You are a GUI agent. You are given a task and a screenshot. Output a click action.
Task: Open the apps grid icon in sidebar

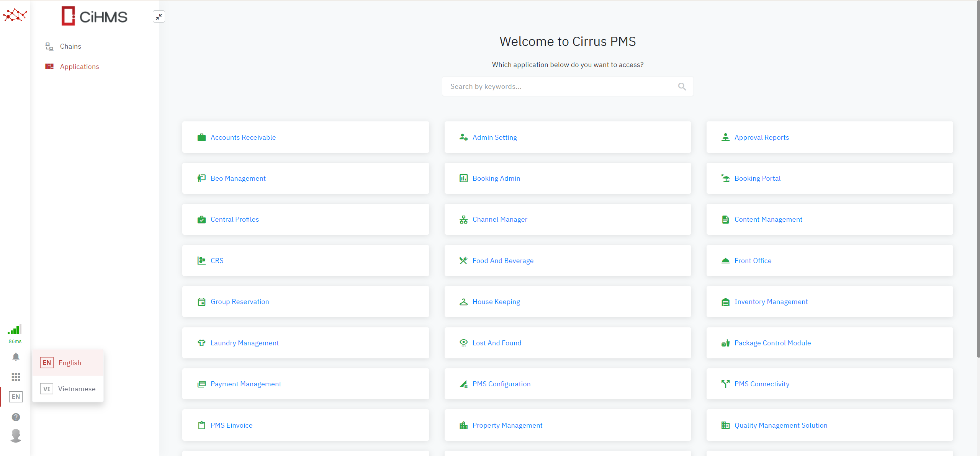[16, 377]
